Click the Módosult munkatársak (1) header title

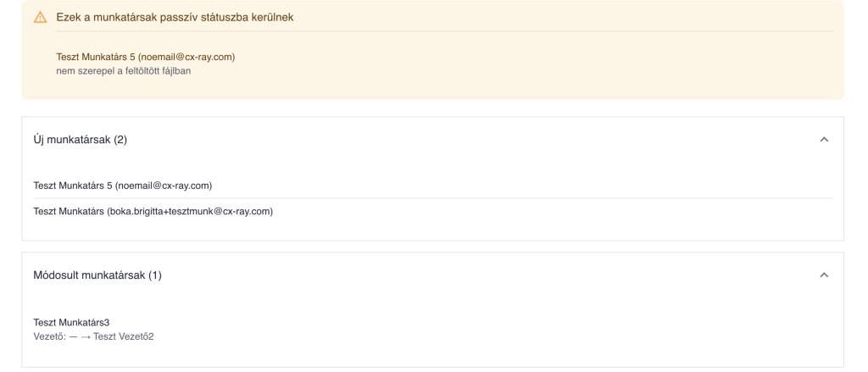pyautogui.click(x=97, y=275)
